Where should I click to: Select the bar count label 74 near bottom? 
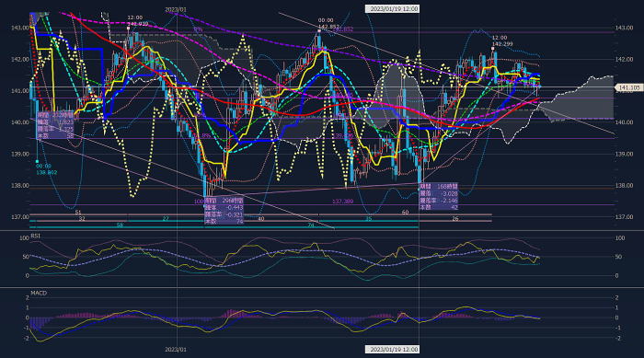(311, 225)
